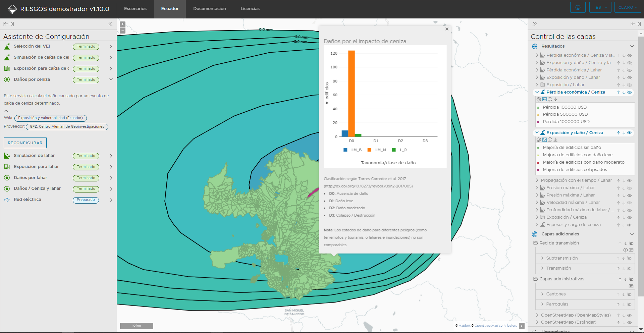Move Pérdida económica / Ceniza layer down

(624, 92)
